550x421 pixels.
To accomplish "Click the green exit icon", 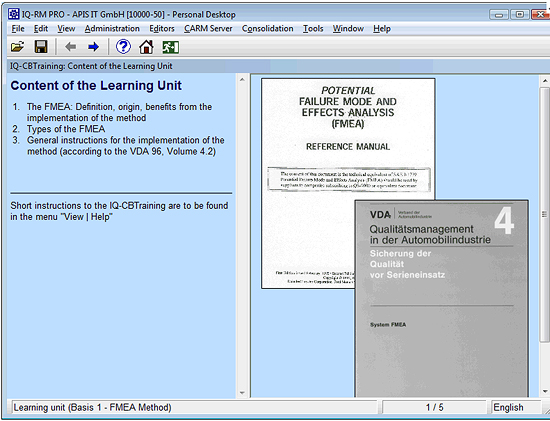I will pyautogui.click(x=170, y=47).
